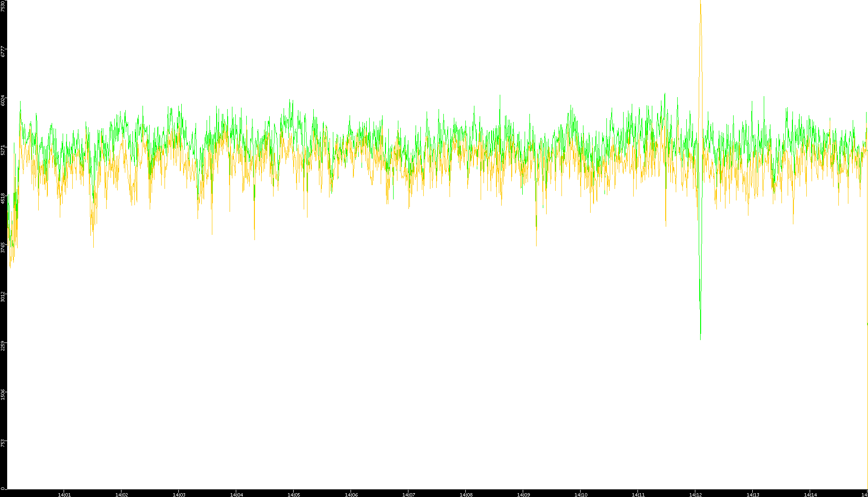
Task: Click the 6024 vertical axis label
Action: [x=3, y=100]
